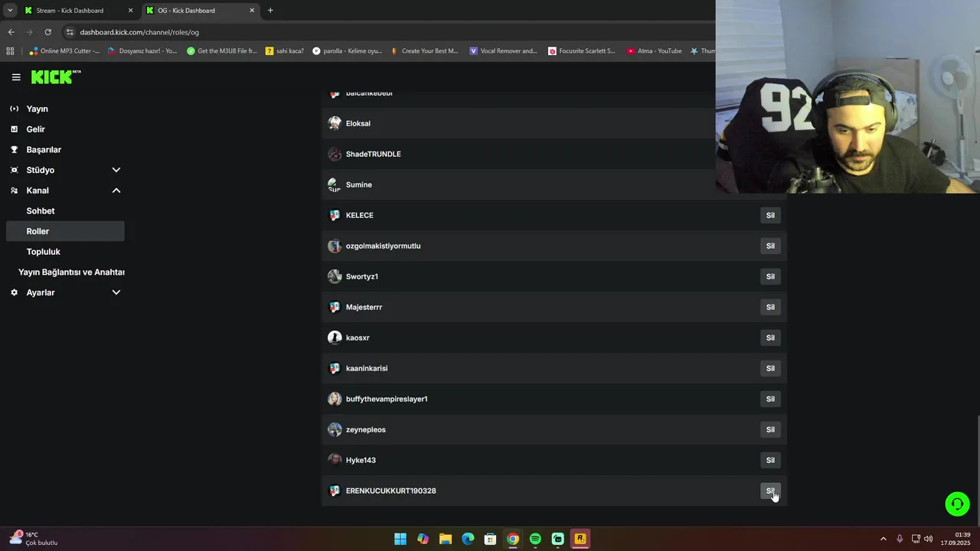Open Vocal Remover bookmark
This screenshot has width=980, height=551.
click(503, 51)
